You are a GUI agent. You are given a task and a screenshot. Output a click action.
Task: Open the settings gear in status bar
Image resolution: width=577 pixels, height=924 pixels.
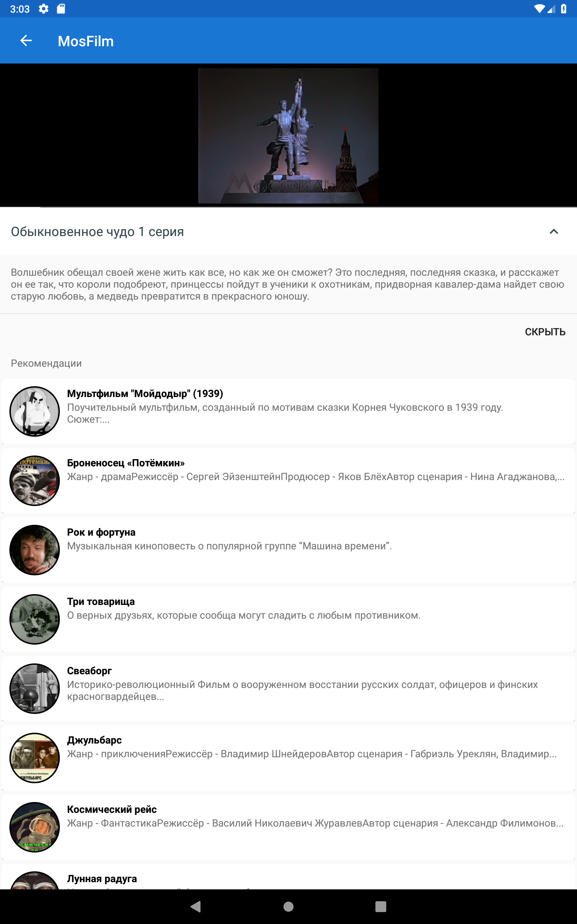44,9
